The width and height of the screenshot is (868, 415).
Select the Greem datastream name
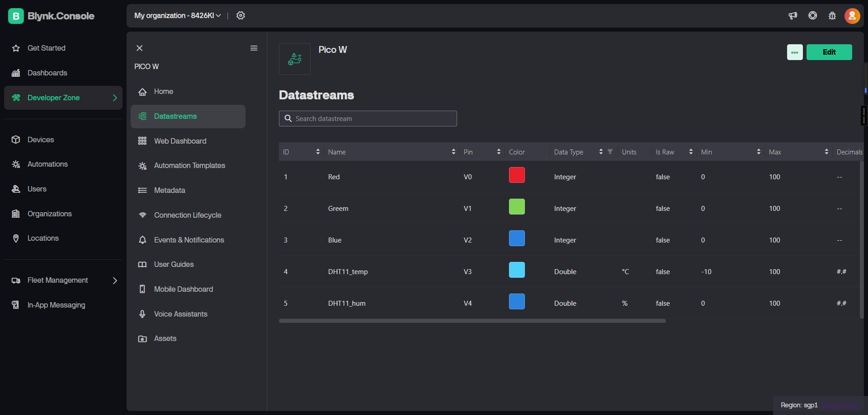(338, 209)
